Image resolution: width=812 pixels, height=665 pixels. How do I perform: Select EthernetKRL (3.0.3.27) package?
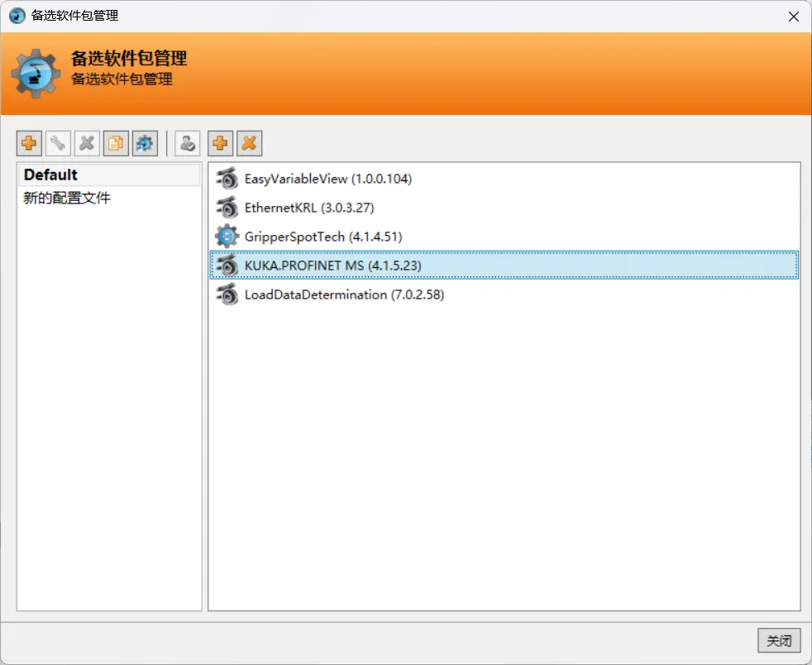(x=504, y=208)
